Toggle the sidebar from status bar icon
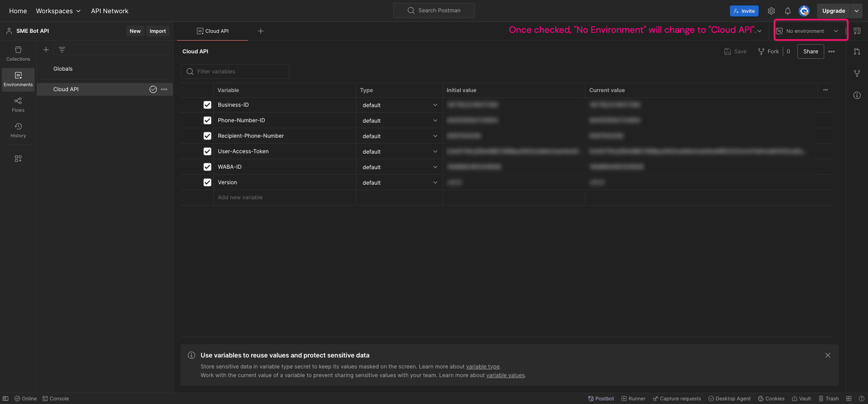Screen dimensions: 868x404 5,399
